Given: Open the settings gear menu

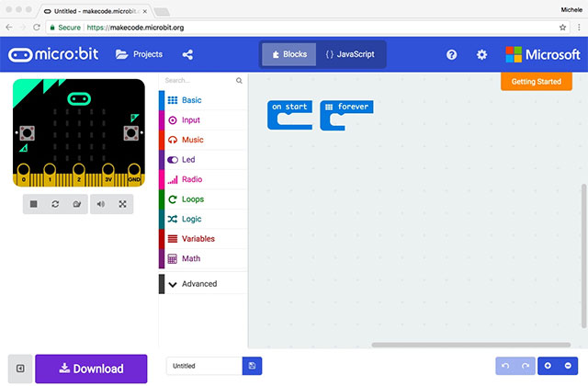Looking at the screenshot, I should point(481,55).
